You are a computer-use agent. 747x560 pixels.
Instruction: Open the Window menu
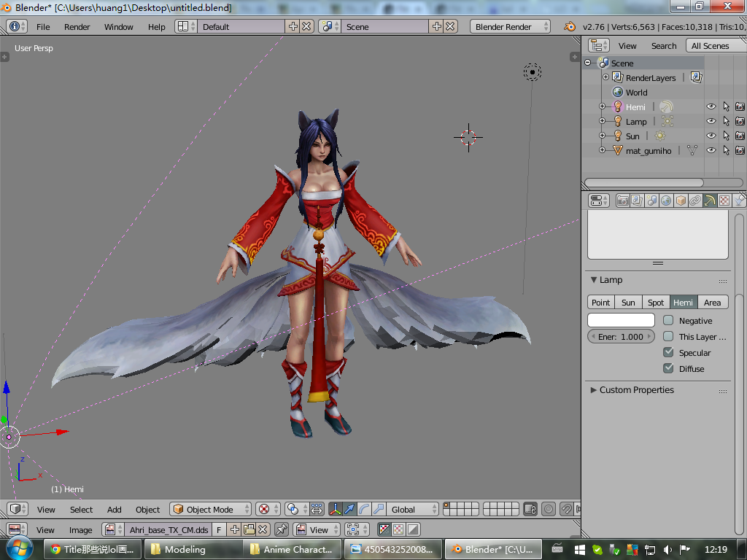coord(119,27)
